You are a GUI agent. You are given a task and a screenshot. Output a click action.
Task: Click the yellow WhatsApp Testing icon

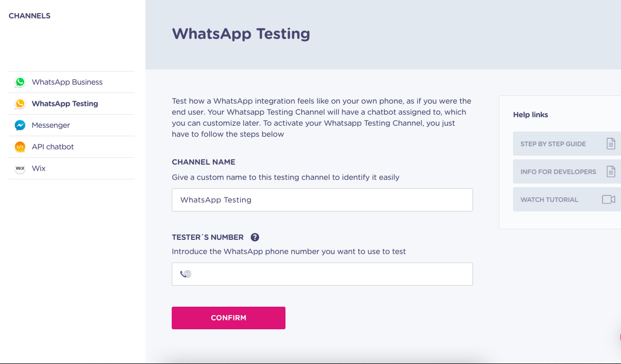coord(20,104)
